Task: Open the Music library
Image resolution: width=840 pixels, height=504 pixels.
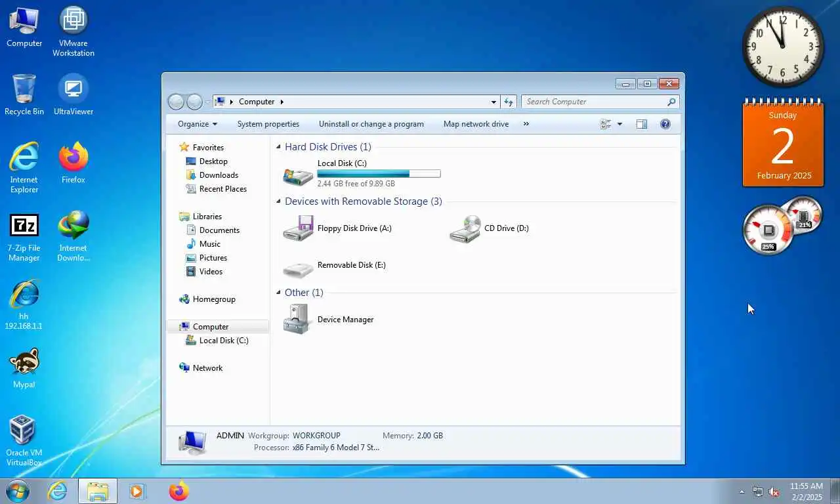Action: (210, 244)
